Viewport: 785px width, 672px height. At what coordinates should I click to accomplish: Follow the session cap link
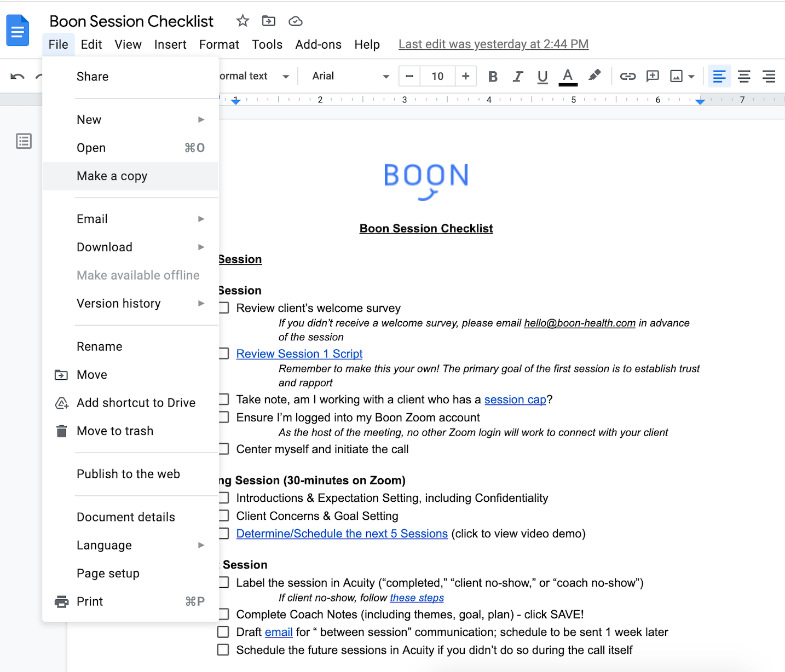[x=515, y=400]
